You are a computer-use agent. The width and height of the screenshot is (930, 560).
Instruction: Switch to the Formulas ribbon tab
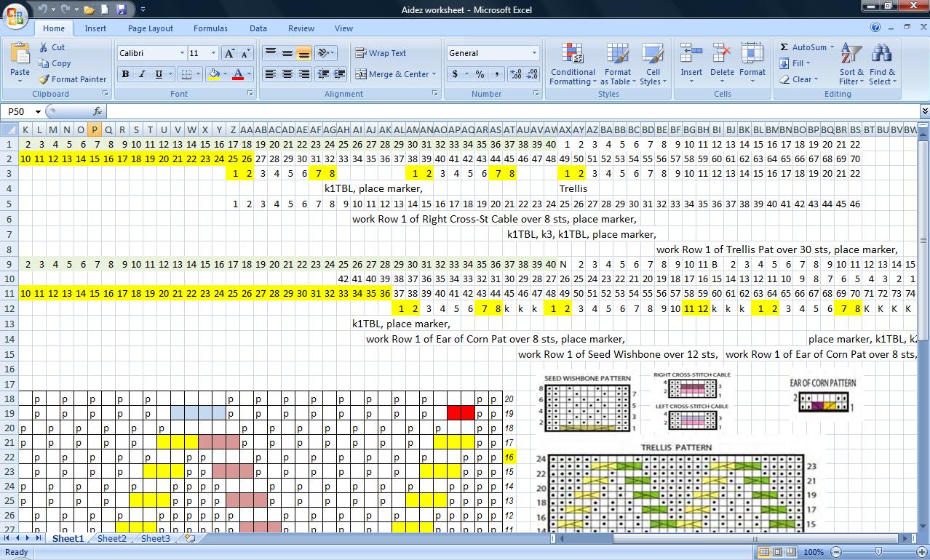[210, 28]
